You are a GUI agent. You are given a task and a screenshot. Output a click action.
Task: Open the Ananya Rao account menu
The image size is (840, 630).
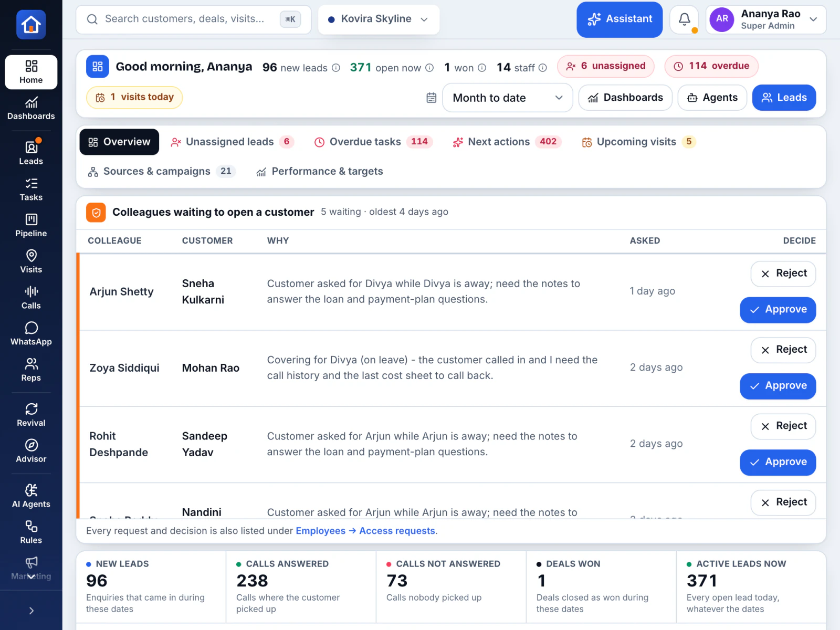tap(765, 19)
